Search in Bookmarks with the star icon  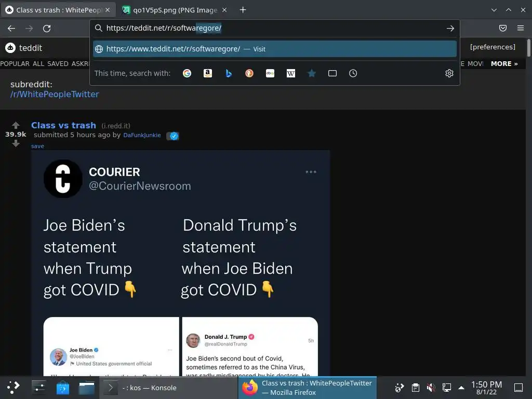pyautogui.click(x=312, y=73)
